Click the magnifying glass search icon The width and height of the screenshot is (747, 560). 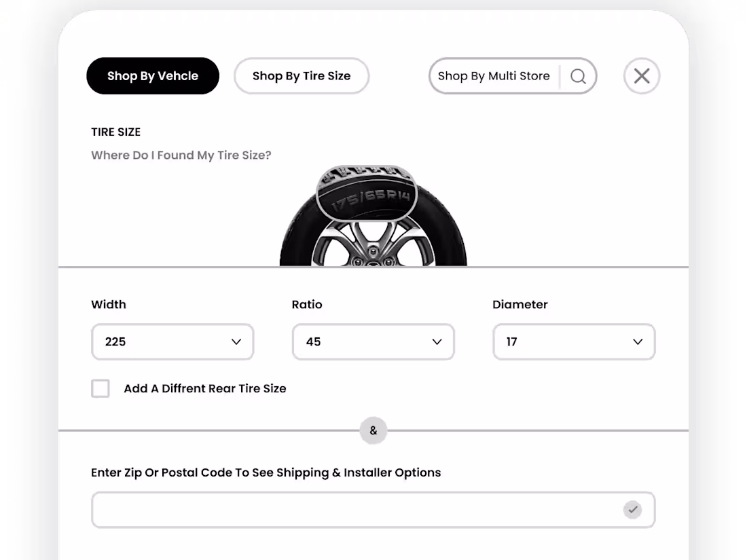point(578,76)
